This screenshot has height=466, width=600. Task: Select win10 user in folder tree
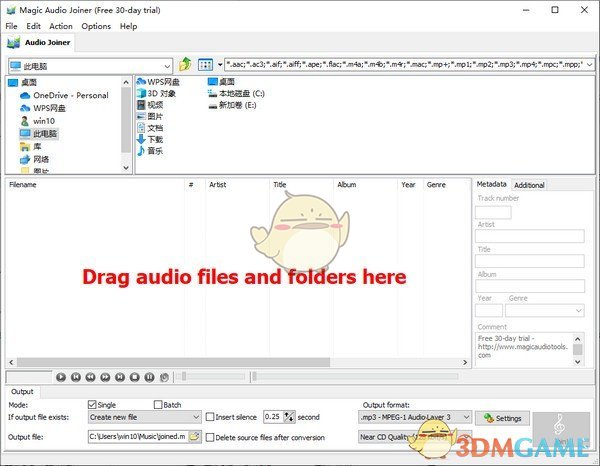pos(38,121)
